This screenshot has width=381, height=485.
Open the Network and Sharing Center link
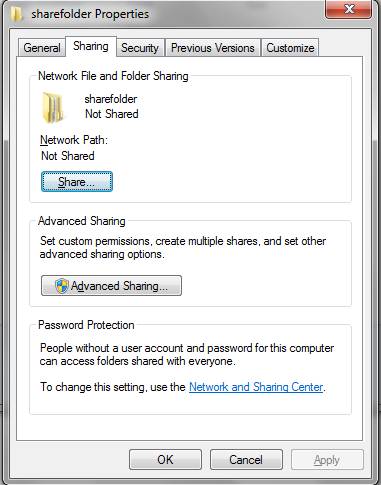[x=256, y=387]
